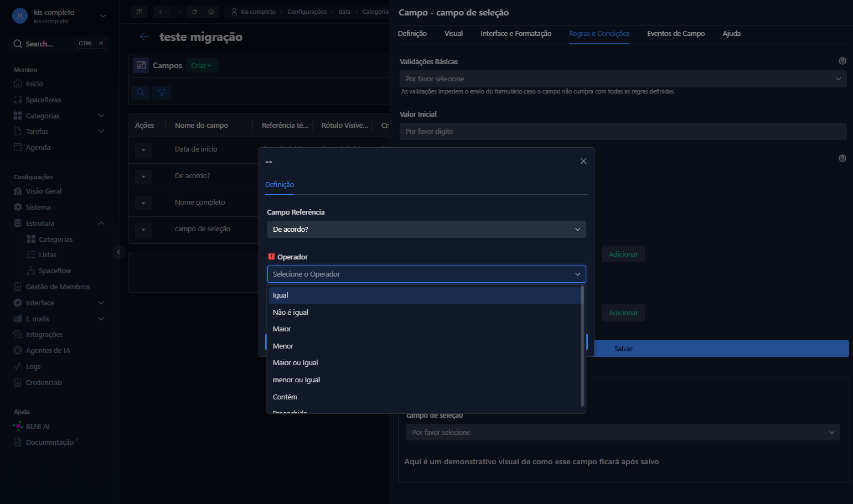
Task: Click the filter funnel icon in Campos
Action: pos(162,92)
